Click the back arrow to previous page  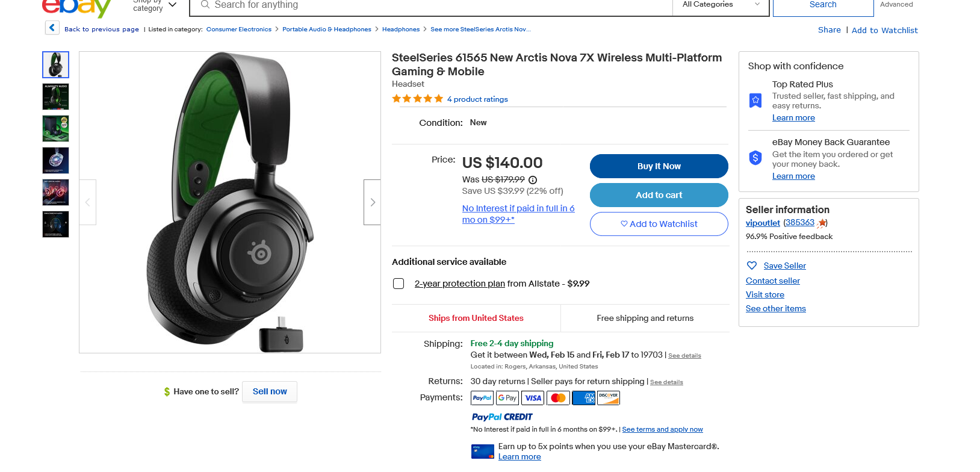(52, 28)
